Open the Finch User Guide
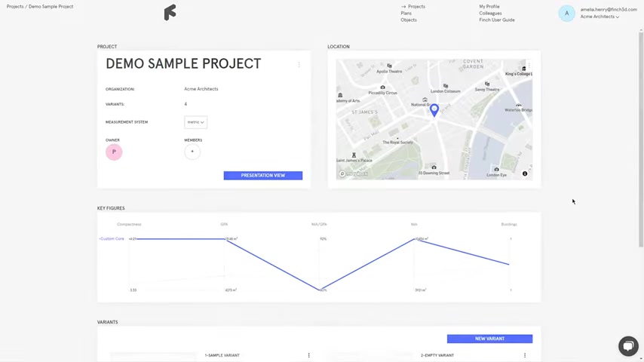644x362 pixels. click(496, 20)
